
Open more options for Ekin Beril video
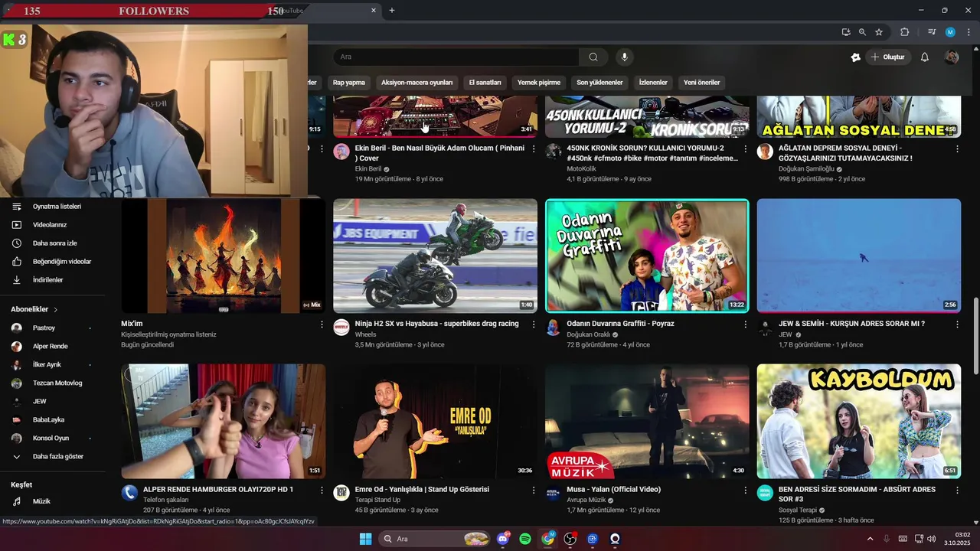point(534,148)
